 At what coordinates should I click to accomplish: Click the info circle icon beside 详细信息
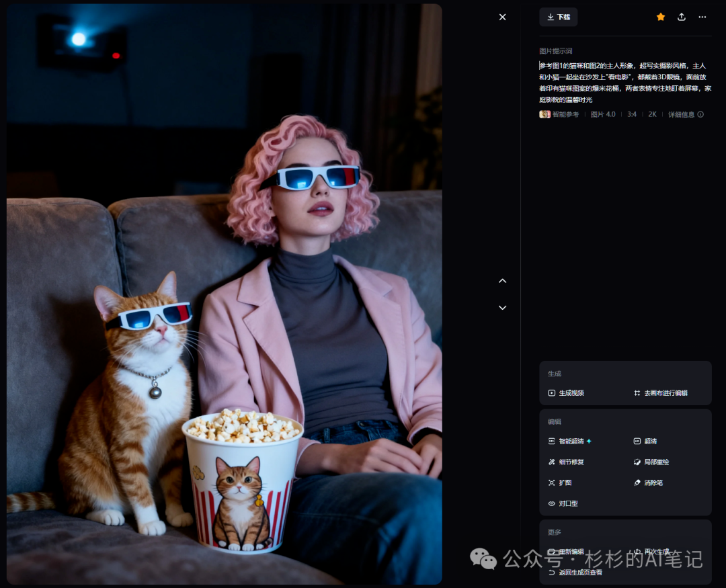coord(700,114)
